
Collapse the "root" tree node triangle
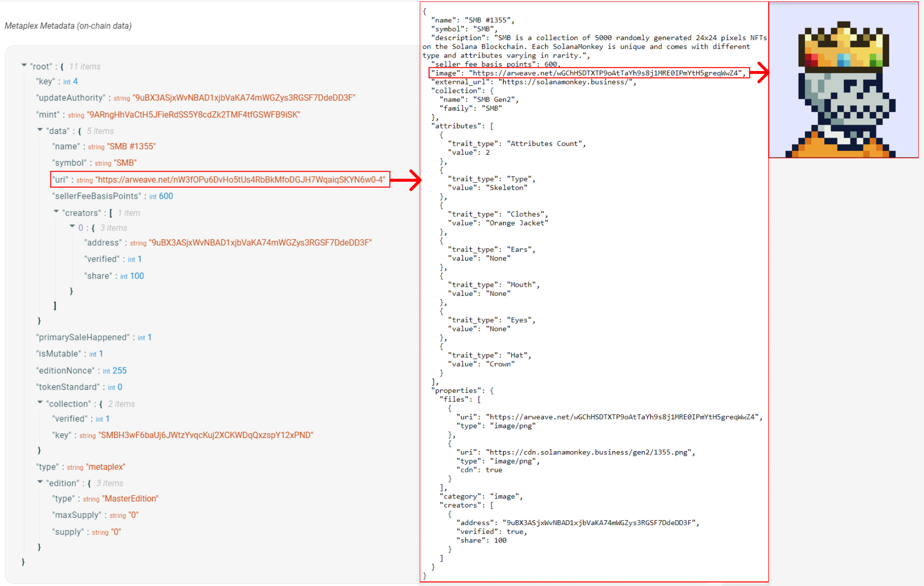point(24,65)
